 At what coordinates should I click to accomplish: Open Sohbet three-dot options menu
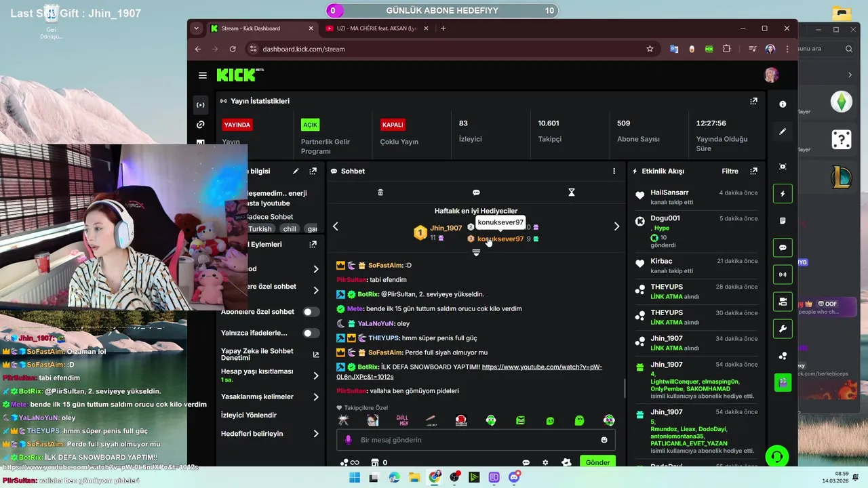[x=614, y=171]
